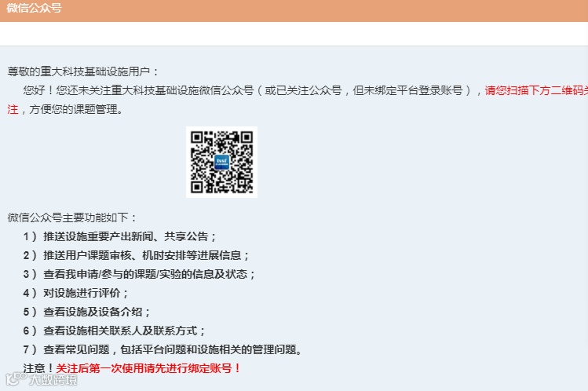Select item 4 对设施进行评价
The height and width of the screenshot is (391, 588).
[75, 293]
